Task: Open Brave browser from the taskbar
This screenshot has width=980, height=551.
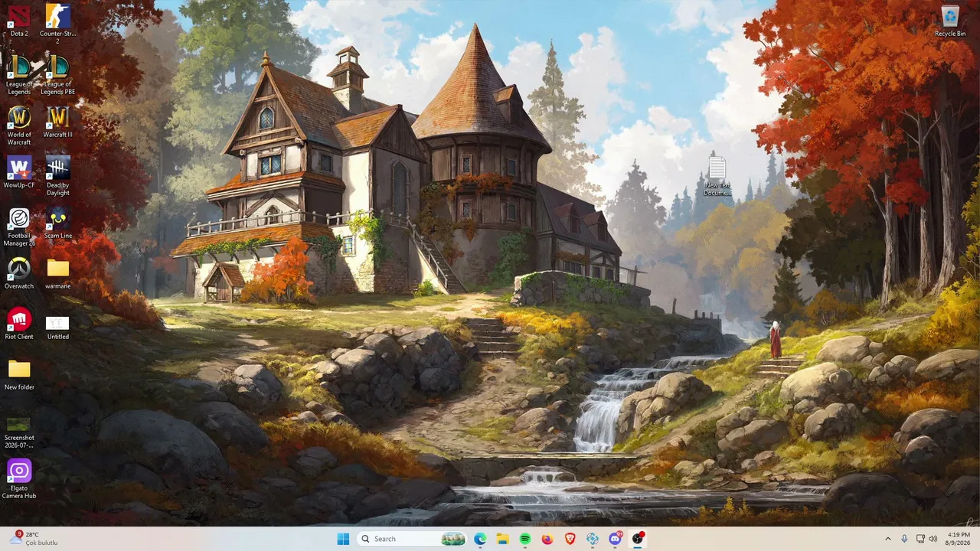Action: 570,539
